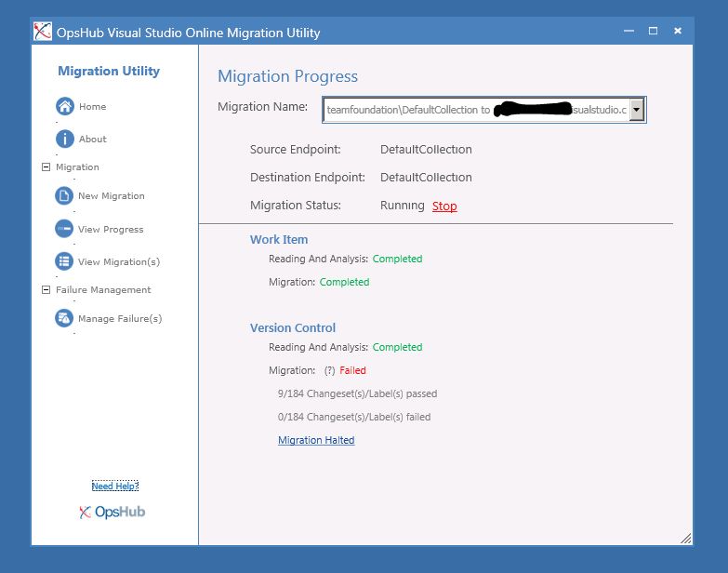Open the Home icon in sidebar
The width and height of the screenshot is (728, 573).
65,106
